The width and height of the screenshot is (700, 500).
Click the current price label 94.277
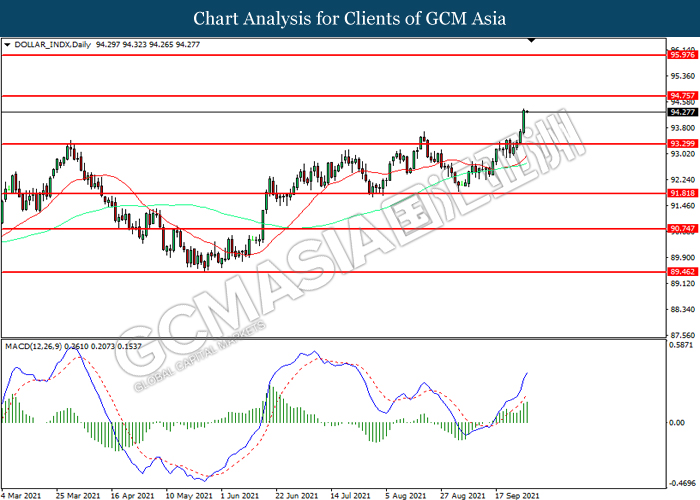[x=682, y=113]
